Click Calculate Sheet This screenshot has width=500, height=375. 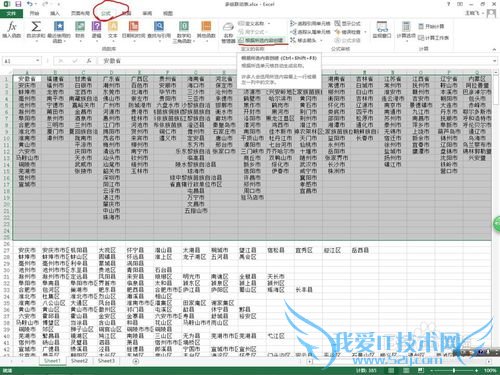[433, 38]
